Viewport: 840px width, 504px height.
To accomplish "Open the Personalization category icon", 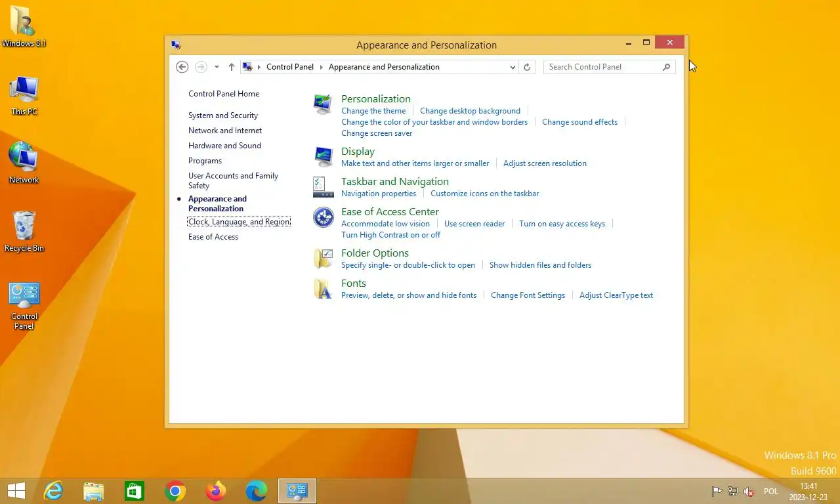I will (323, 104).
